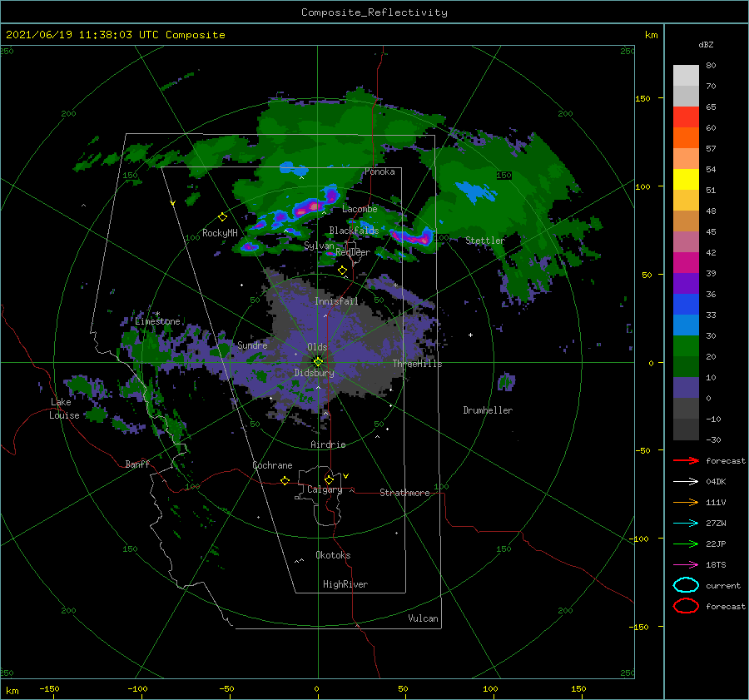Click the red forecast ellipse symbol
Viewport: 749px width, 700px height.
(686, 606)
